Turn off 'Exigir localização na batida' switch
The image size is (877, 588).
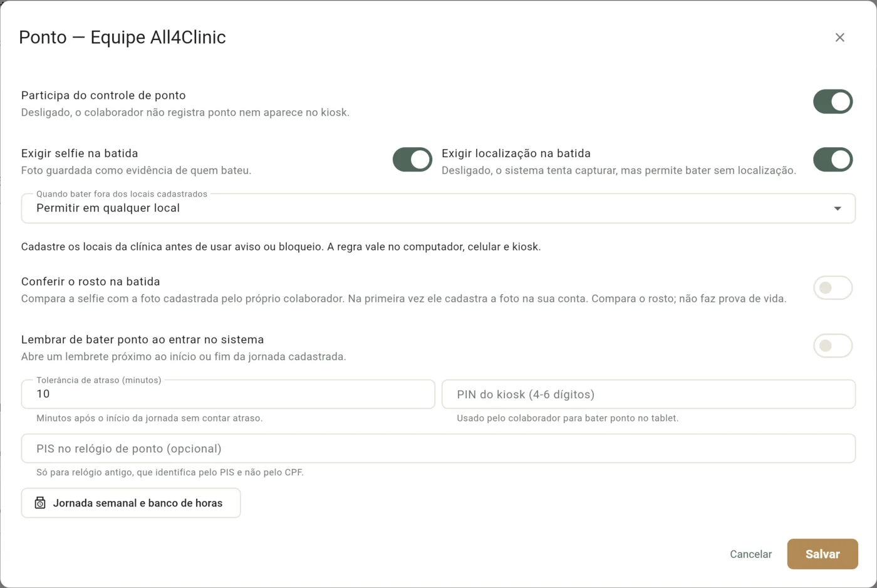point(833,160)
